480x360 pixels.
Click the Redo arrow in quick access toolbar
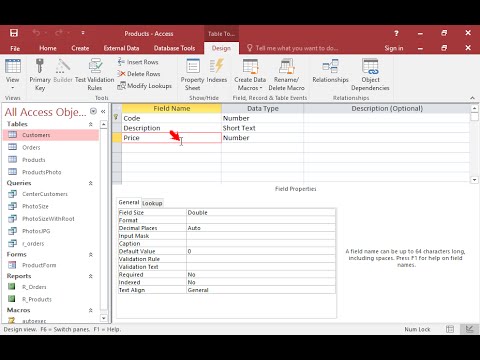click(x=59, y=33)
